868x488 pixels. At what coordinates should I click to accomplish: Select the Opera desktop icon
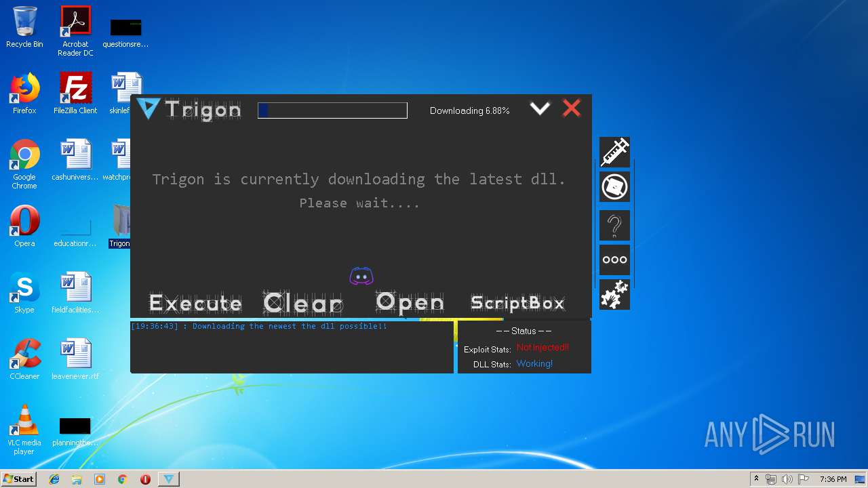click(24, 226)
